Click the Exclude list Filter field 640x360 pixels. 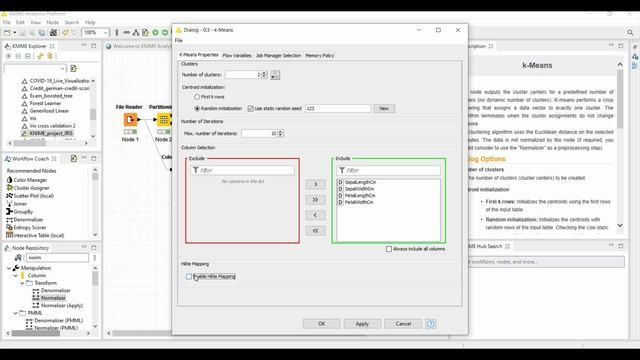pos(242,170)
